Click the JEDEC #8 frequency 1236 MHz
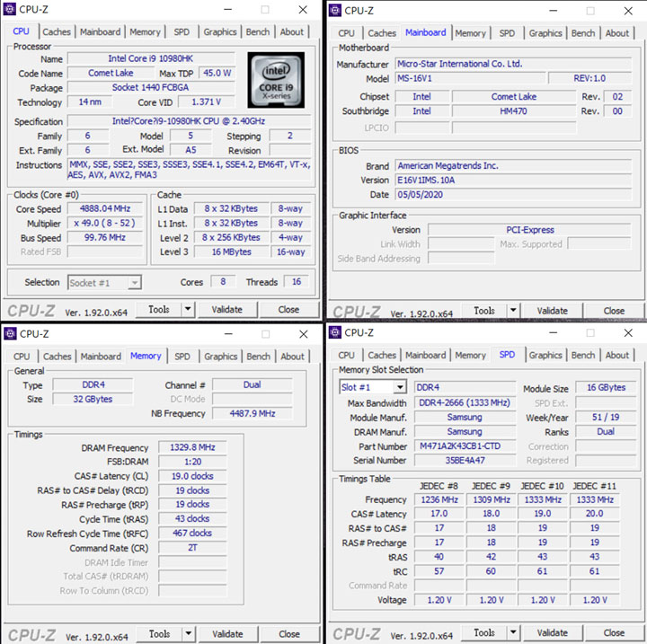 (439, 499)
